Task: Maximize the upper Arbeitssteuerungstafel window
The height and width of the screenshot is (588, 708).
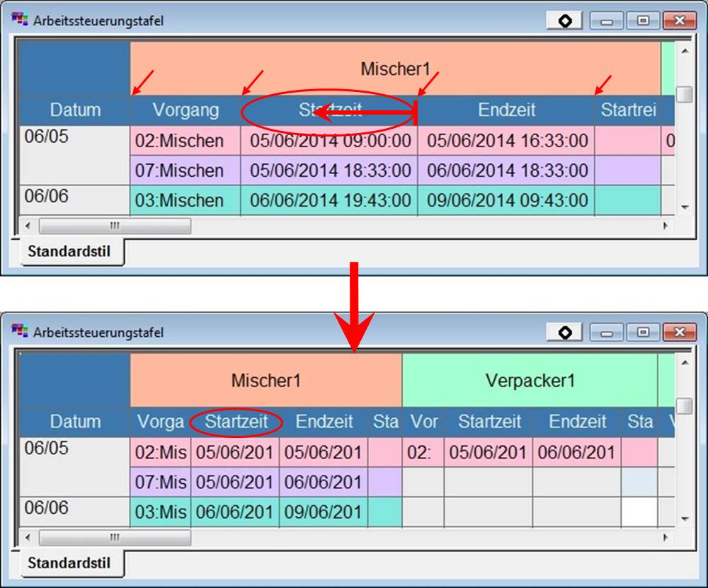Action: point(643,21)
